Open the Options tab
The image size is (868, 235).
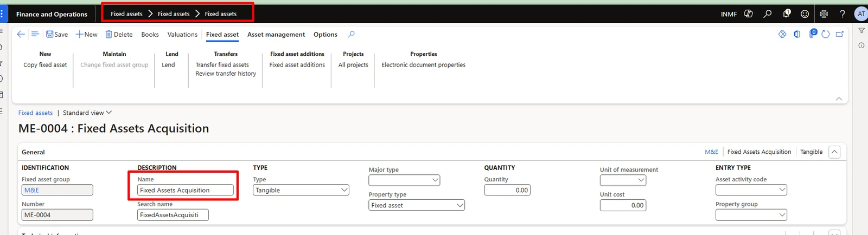[x=325, y=34]
